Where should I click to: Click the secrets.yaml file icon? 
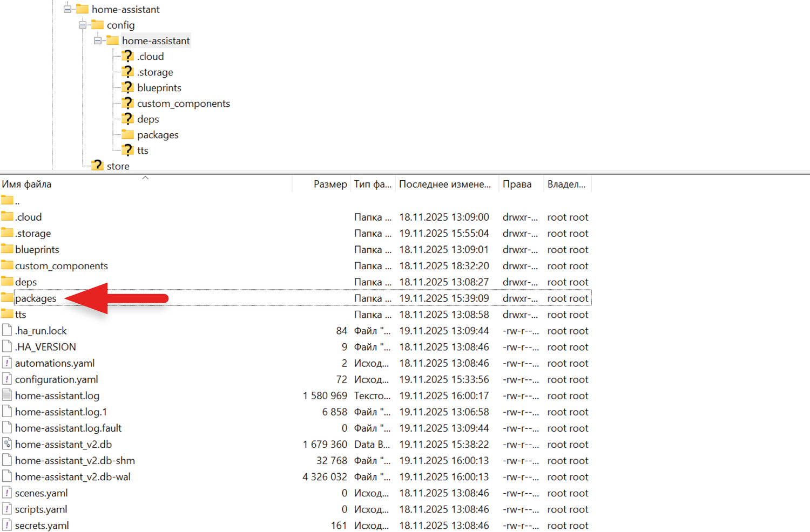pos(7,525)
